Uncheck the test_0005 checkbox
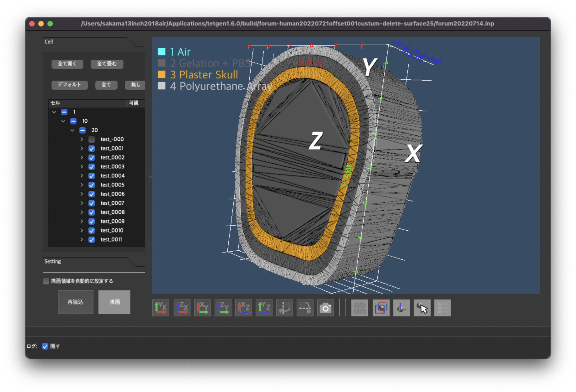The width and height of the screenshot is (576, 392). coord(91,185)
